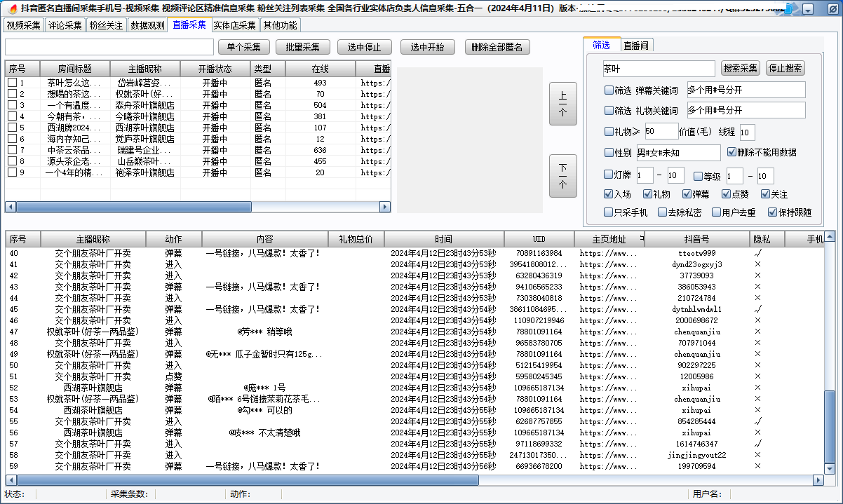Click the search keyword field containing 茶叶
Image resolution: width=843 pixels, height=504 pixels.
(659, 69)
